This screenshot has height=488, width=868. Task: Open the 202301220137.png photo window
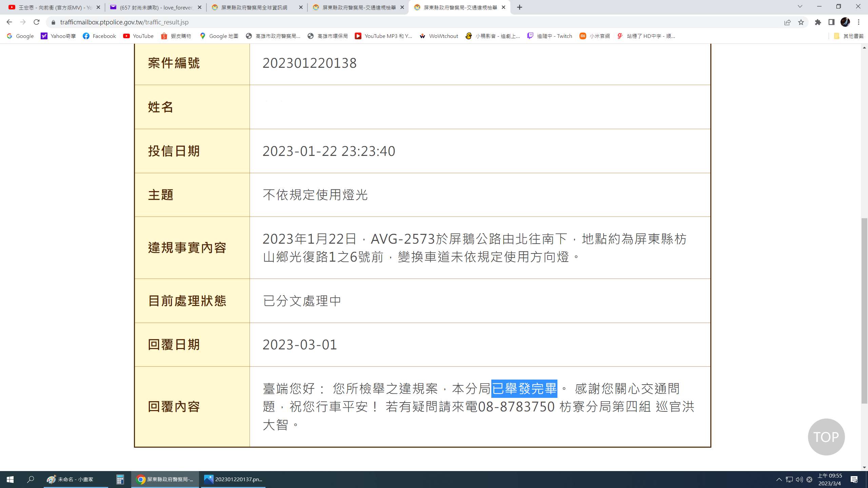click(x=233, y=480)
